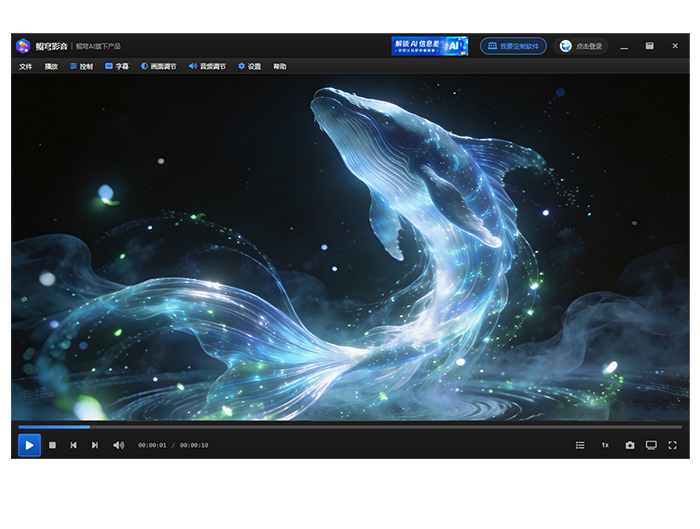The height and width of the screenshot is (529, 700).
Task: Expand the 画面调节 picture adjustment menu
Action: coord(158,67)
